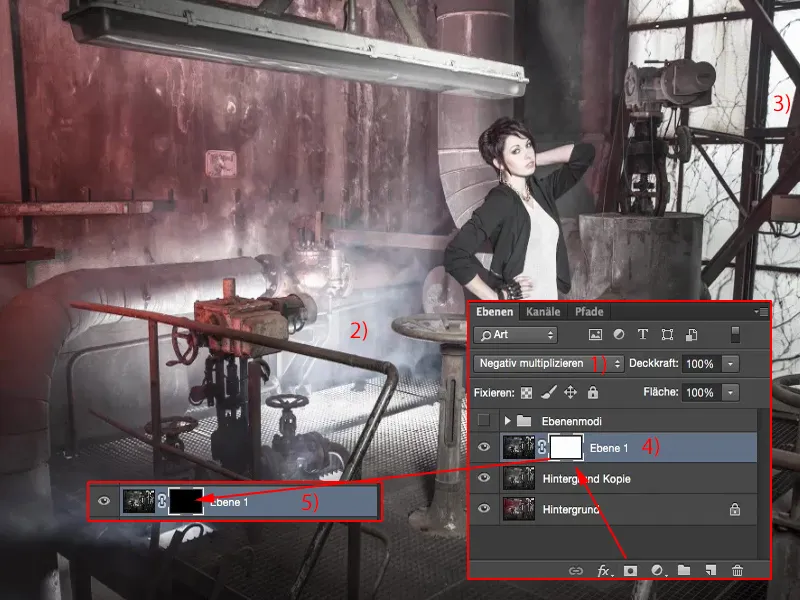Click the link layers chain icon

(576, 570)
